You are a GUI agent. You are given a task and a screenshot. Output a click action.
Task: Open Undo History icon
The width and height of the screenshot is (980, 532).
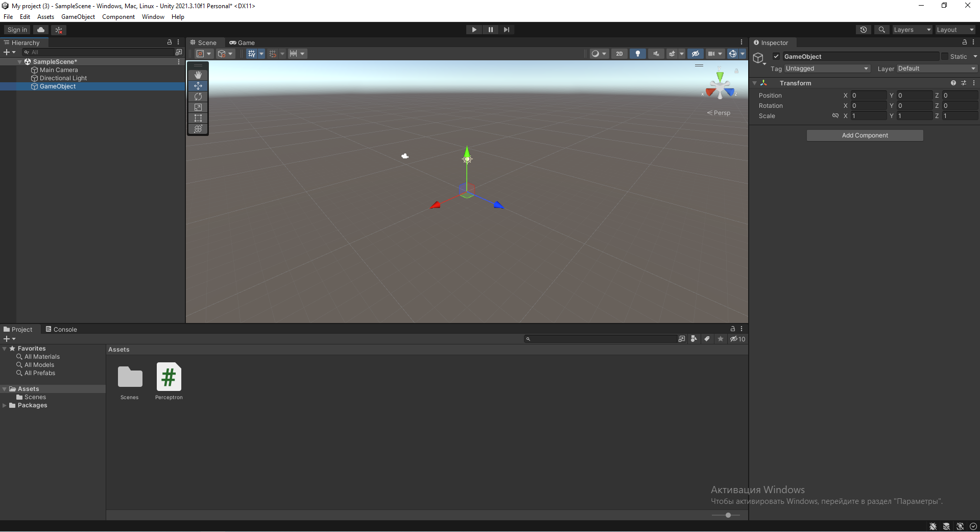pos(864,30)
